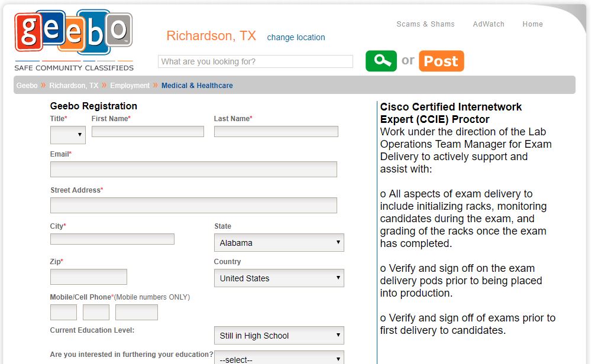The image size is (601, 364).
Task: Click the First Name input field
Action: (147, 132)
